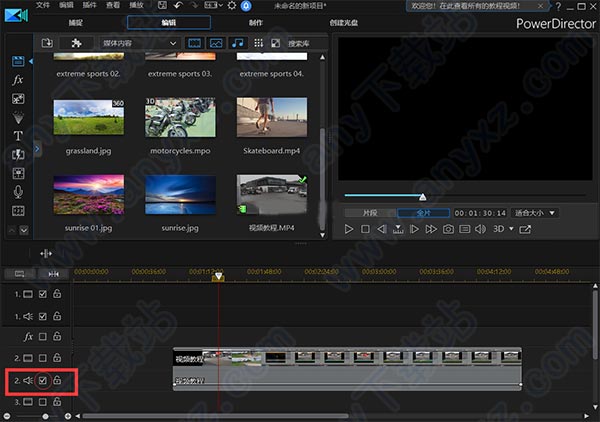Toggle image filter in media library

click(x=216, y=43)
